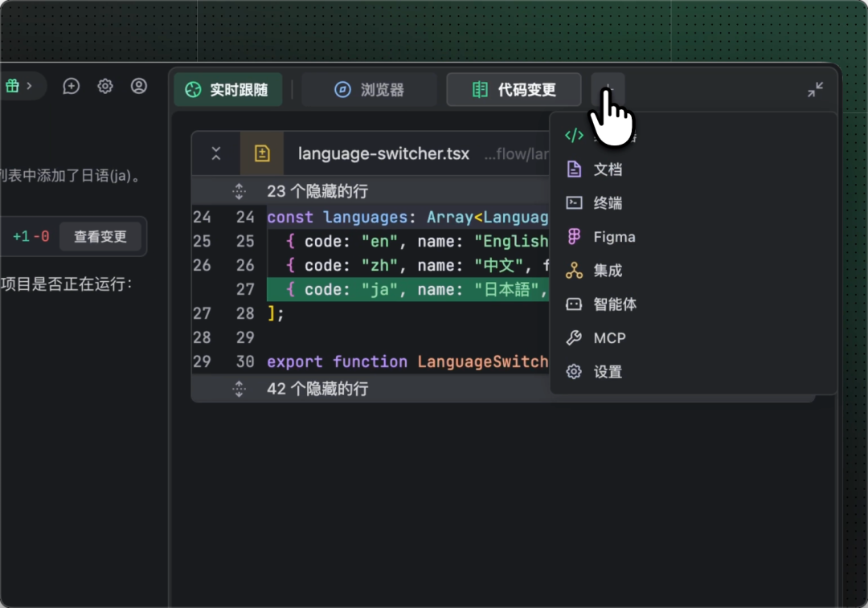The width and height of the screenshot is (868, 608).
Task: Select 终端 in the dropdown menu
Action: [608, 203]
